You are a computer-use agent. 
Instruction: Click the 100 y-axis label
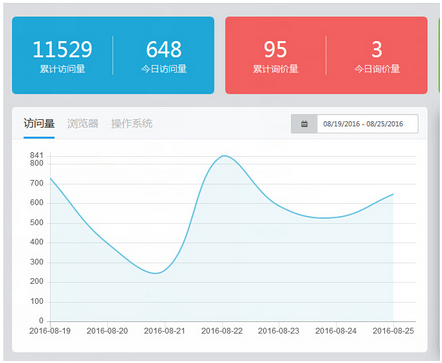click(x=37, y=301)
